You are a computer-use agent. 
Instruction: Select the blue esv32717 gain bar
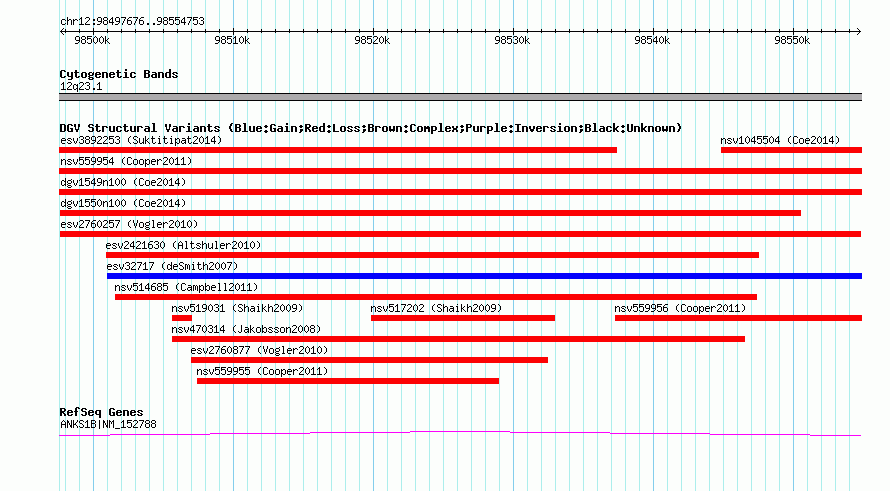(484, 276)
